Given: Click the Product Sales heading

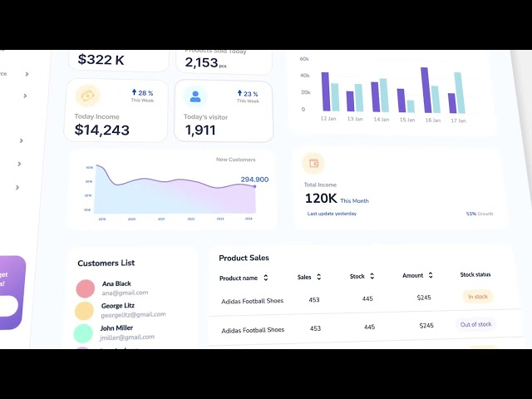Looking at the screenshot, I should coord(244,258).
